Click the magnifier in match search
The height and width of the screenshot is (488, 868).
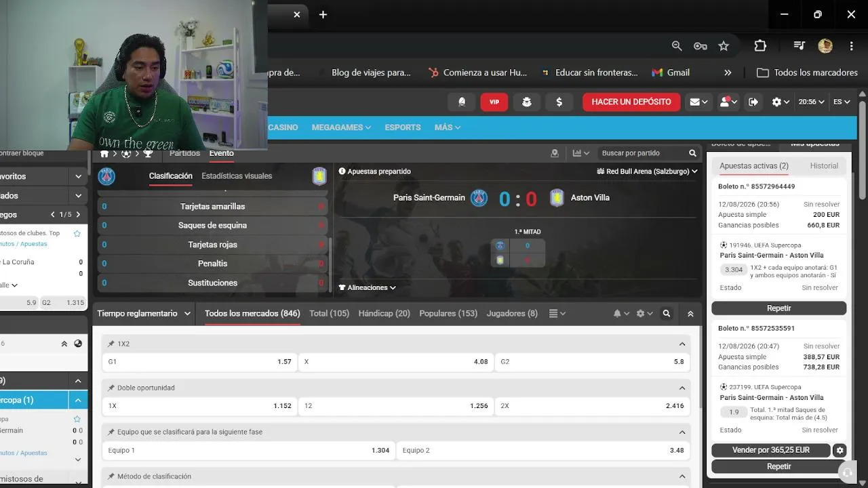pyautogui.click(x=692, y=153)
